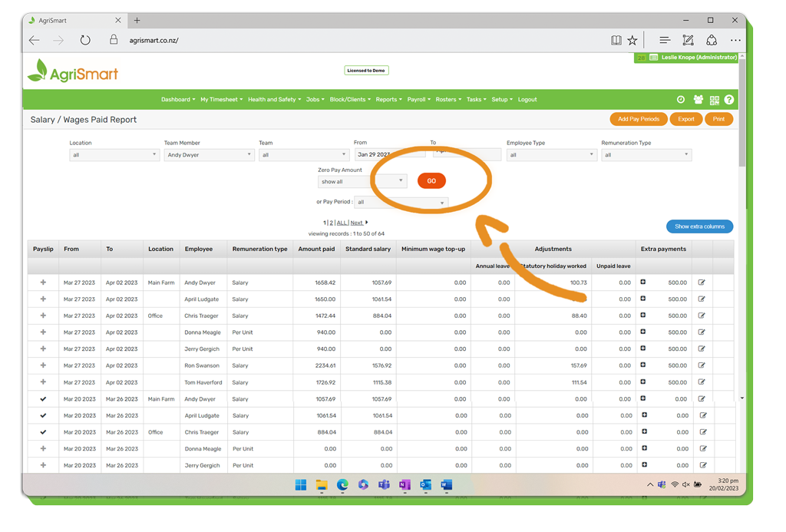Open the Payroll menu
The image size is (786, 532).
tap(418, 100)
